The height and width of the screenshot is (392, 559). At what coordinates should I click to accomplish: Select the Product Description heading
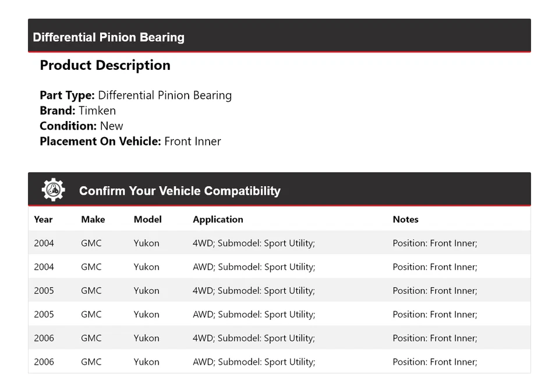pyautogui.click(x=105, y=65)
